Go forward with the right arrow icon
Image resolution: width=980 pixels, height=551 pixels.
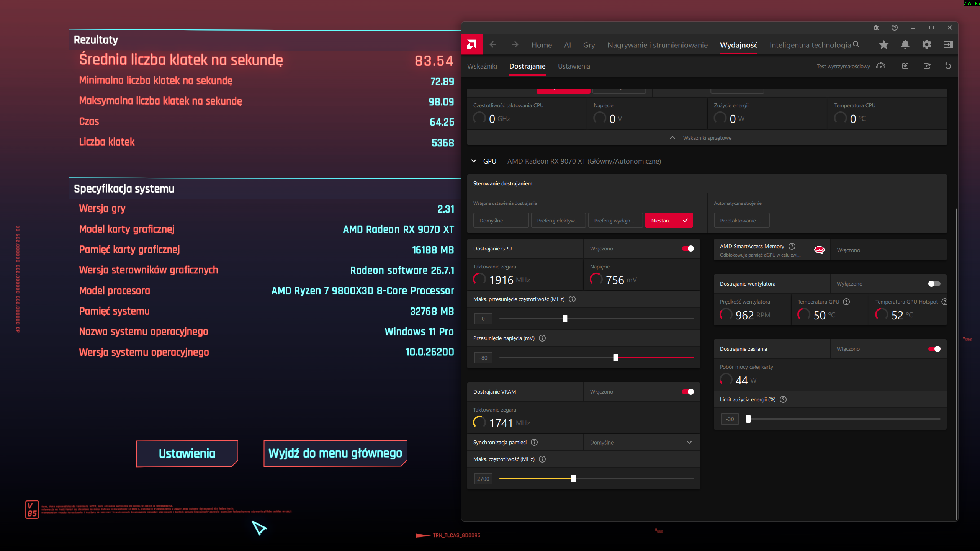coord(515,45)
